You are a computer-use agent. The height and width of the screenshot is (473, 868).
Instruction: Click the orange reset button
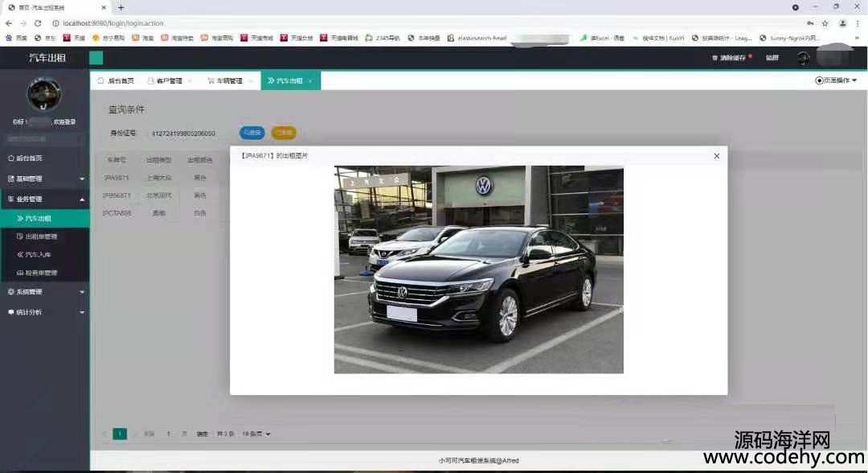coord(284,133)
